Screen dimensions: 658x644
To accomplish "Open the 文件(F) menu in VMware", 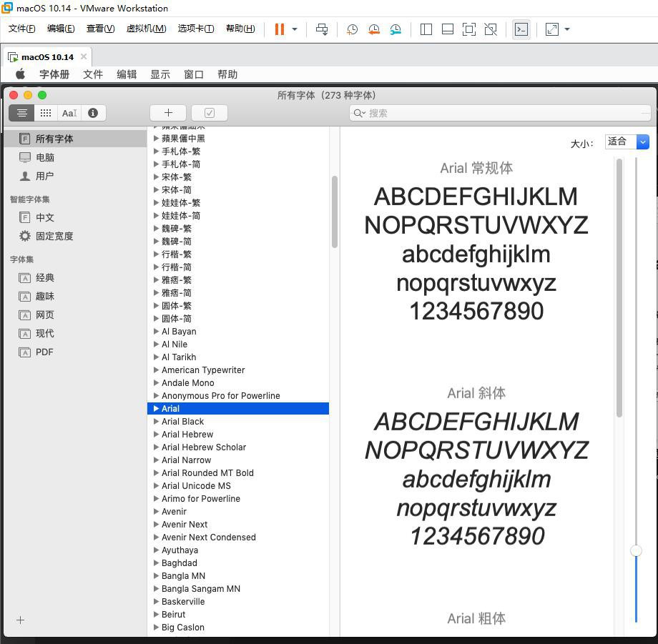I will click(22, 29).
